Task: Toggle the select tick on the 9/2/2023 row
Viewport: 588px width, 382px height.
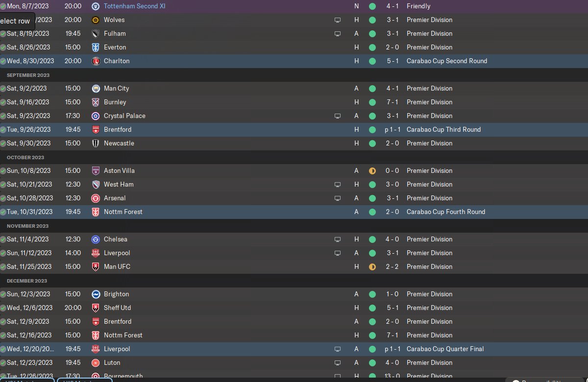Action: pos(3,89)
